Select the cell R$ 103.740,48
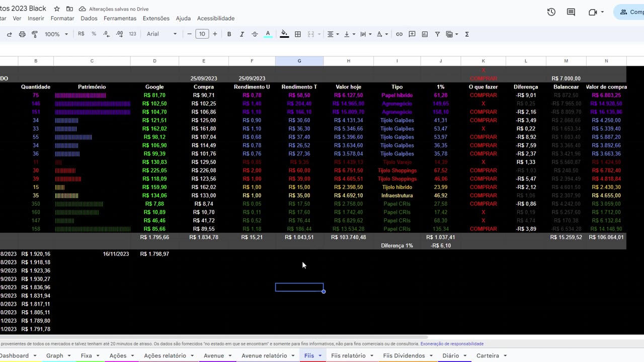 [x=349, y=237]
